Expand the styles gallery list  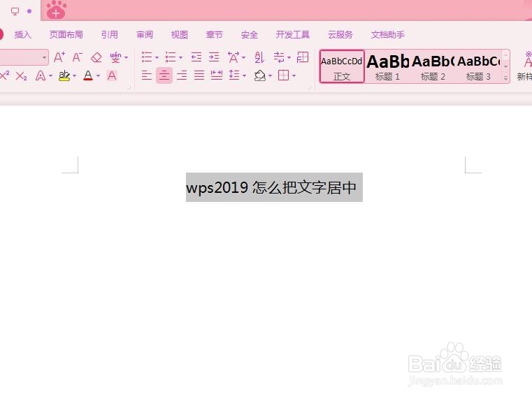click(x=505, y=78)
